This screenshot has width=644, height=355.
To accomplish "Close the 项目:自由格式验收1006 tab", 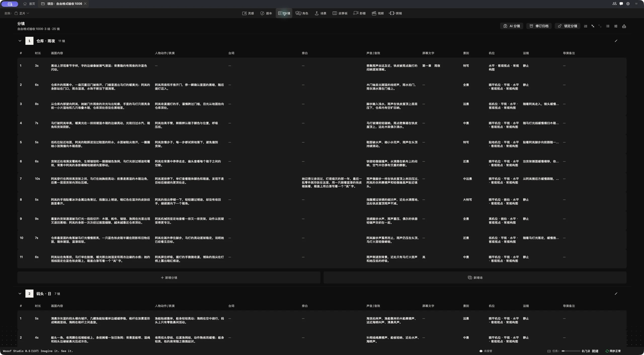I will click(x=85, y=4).
